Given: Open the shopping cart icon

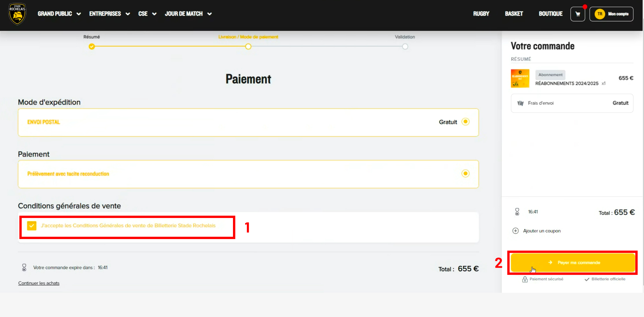Looking at the screenshot, I should (578, 14).
